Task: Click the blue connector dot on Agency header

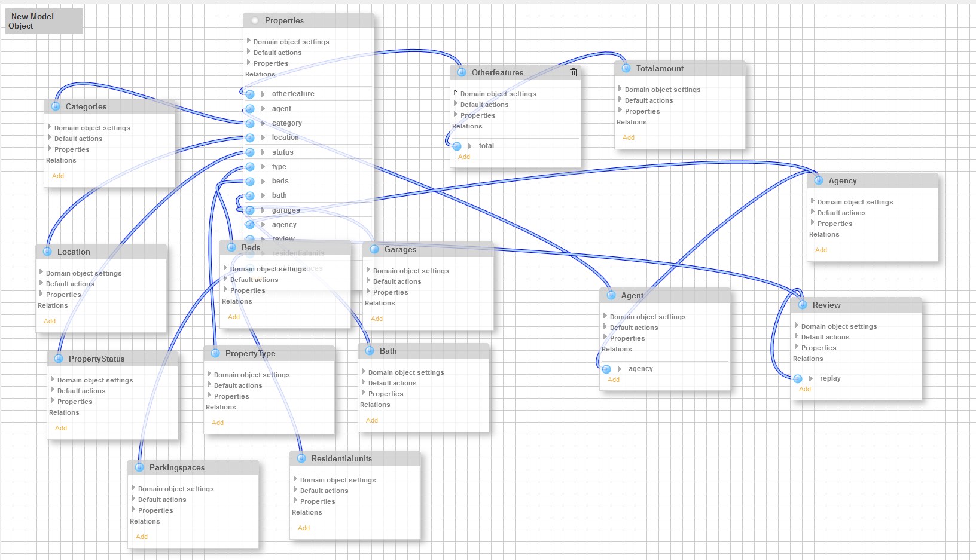Action: coord(819,180)
